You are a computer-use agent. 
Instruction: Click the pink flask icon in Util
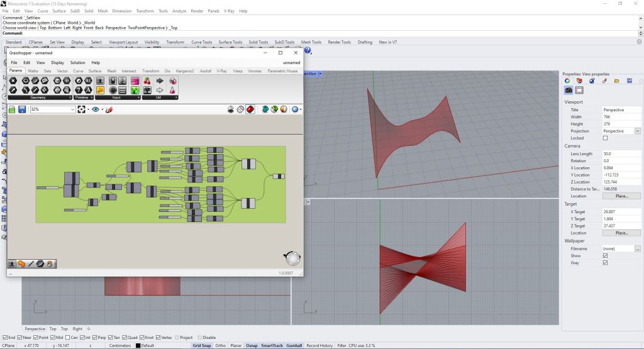click(x=172, y=90)
